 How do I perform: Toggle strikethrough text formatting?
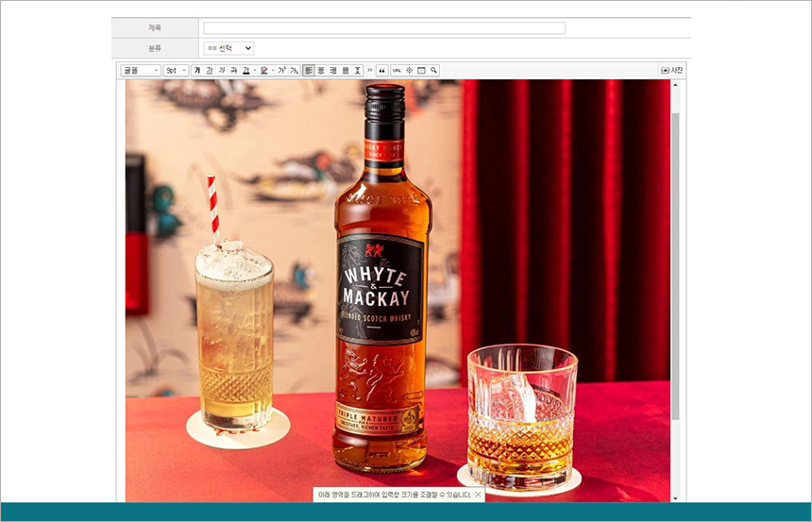233,71
